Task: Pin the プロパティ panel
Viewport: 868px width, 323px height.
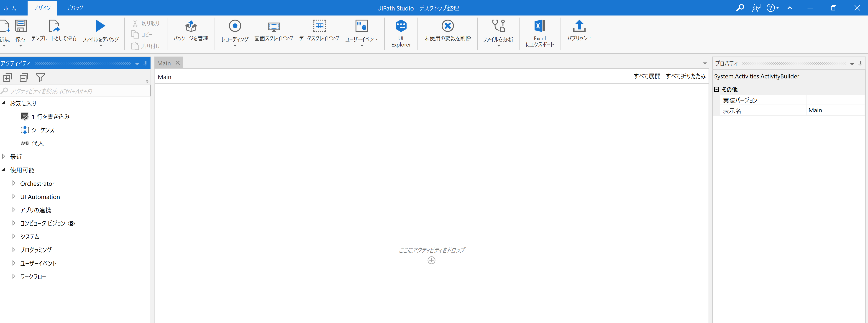Action: coord(860,63)
